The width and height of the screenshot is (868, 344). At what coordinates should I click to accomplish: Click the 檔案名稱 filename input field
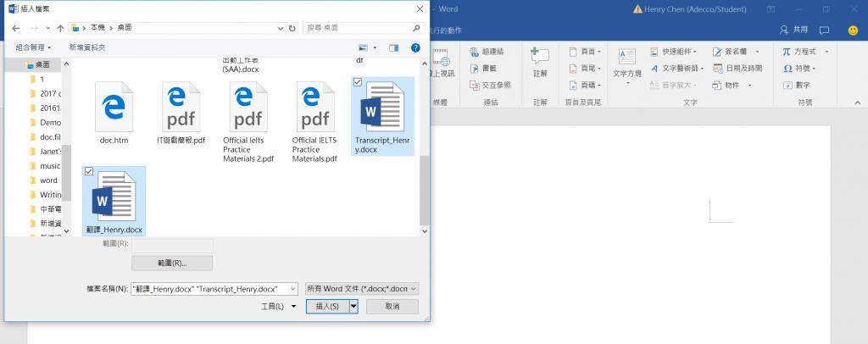(x=209, y=289)
